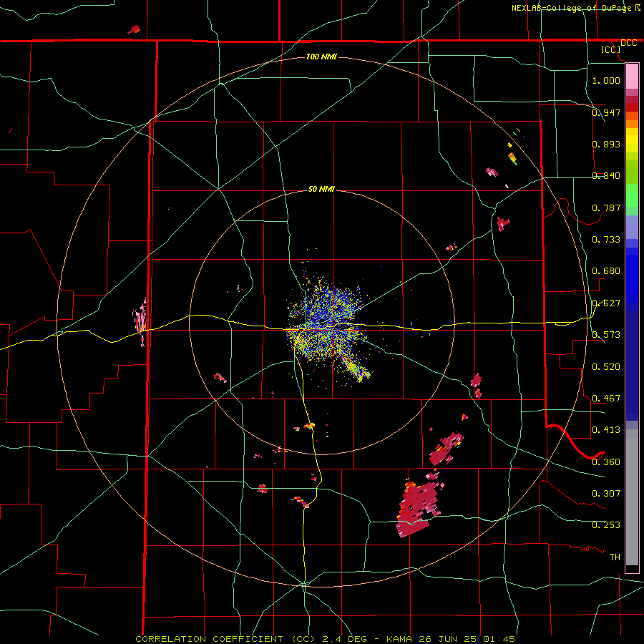
Task: Click the pink echo on the western highway
Action: [140, 321]
